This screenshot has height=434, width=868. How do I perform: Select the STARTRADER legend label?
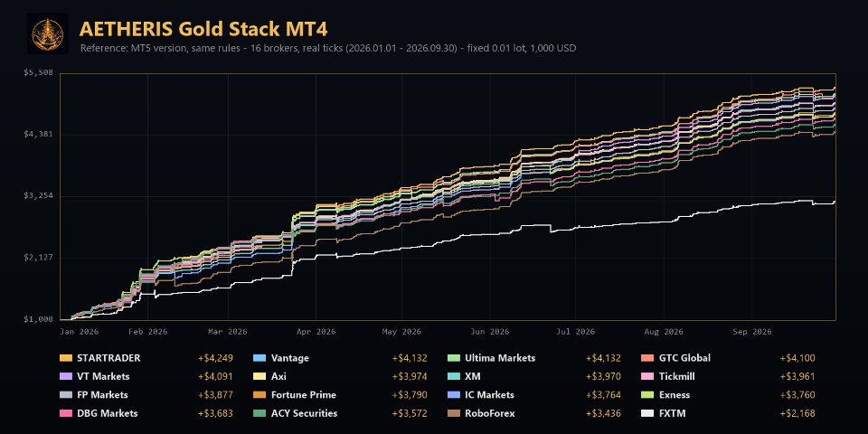pyautogui.click(x=108, y=358)
